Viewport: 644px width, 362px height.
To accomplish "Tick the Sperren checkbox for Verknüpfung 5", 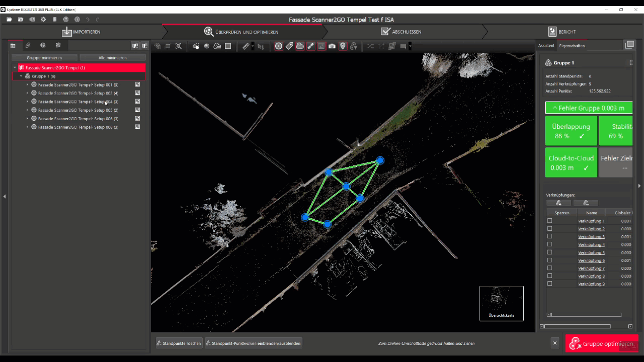I will (x=549, y=252).
